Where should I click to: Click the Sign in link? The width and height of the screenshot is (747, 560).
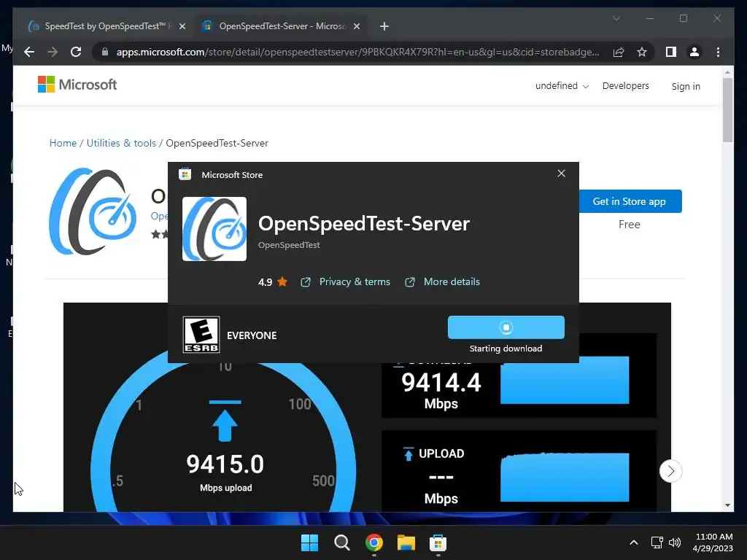[x=686, y=86]
